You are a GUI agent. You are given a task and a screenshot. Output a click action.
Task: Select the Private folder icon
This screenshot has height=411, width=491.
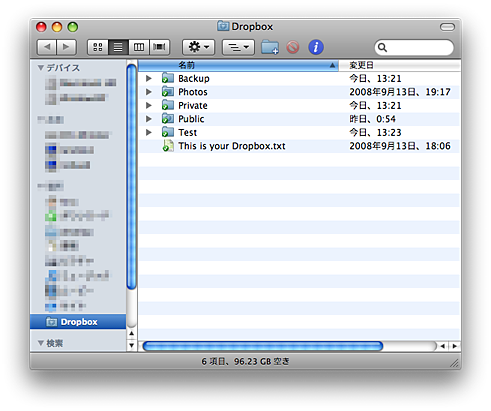pos(168,105)
